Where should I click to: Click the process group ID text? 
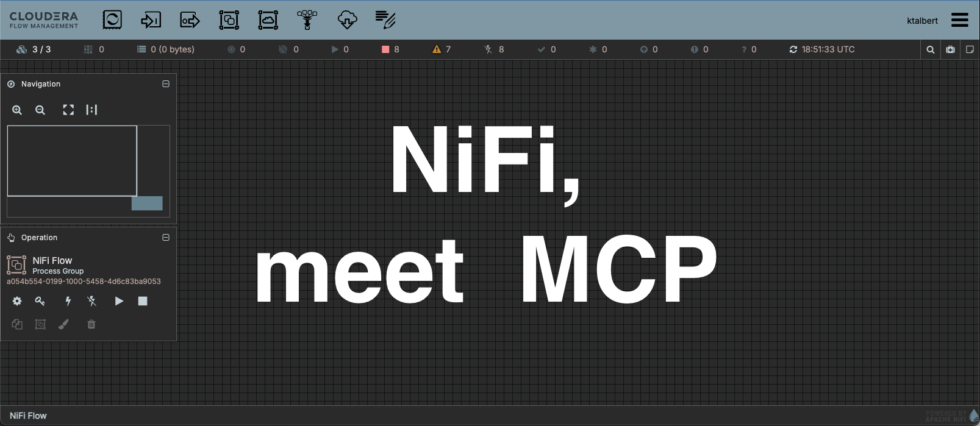pos(84,282)
